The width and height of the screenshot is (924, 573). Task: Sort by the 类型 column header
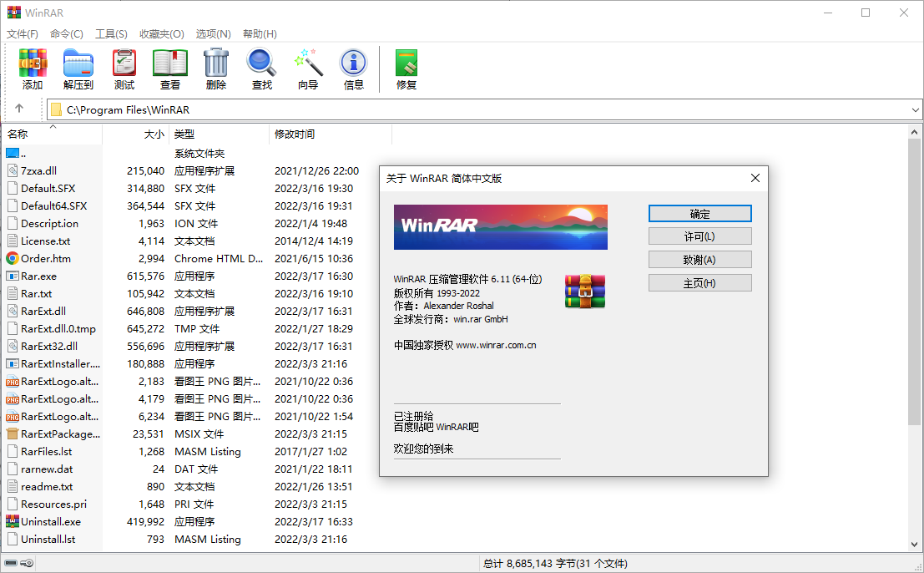220,134
